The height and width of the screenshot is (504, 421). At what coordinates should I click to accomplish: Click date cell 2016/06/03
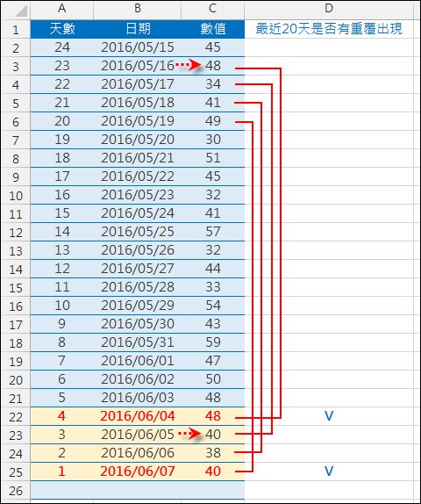point(138,398)
